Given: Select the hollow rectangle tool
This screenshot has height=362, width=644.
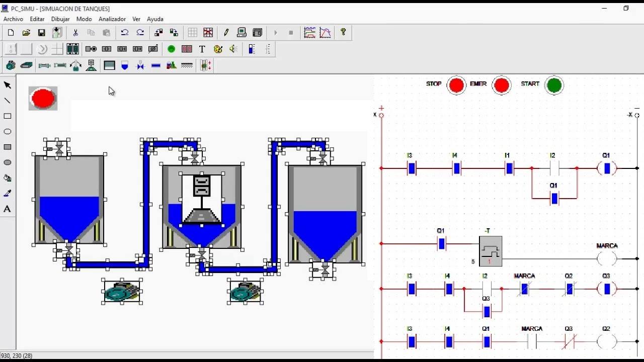Looking at the screenshot, I should coord(8,116).
